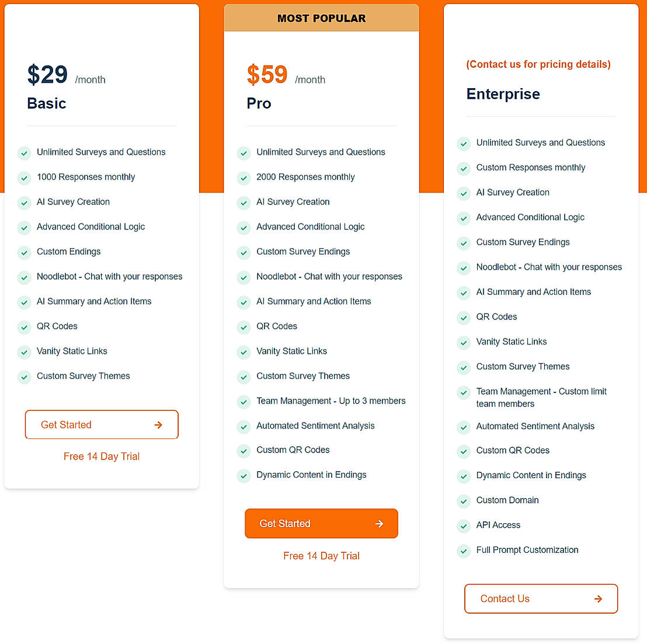Click the Basic plan Get Started button

point(101,424)
